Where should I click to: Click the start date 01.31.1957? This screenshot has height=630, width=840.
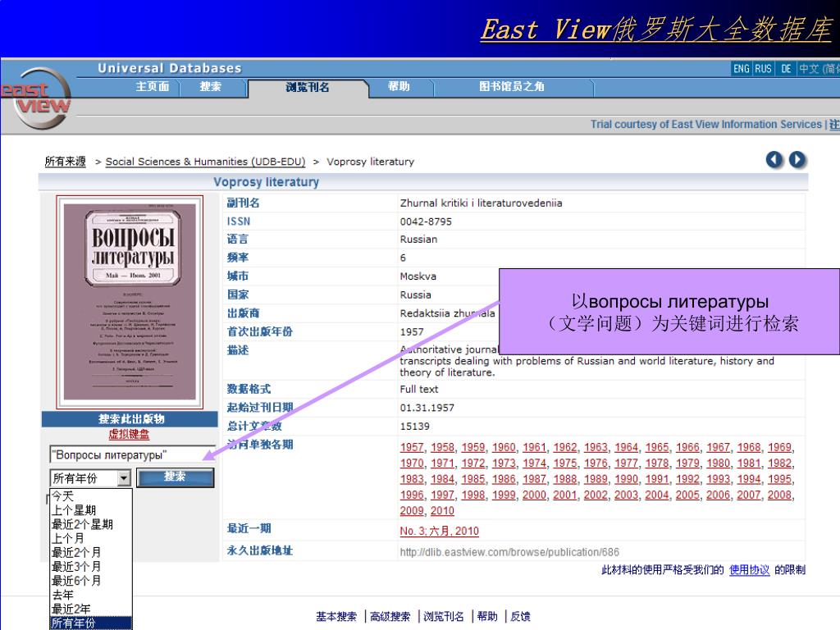[427, 408]
